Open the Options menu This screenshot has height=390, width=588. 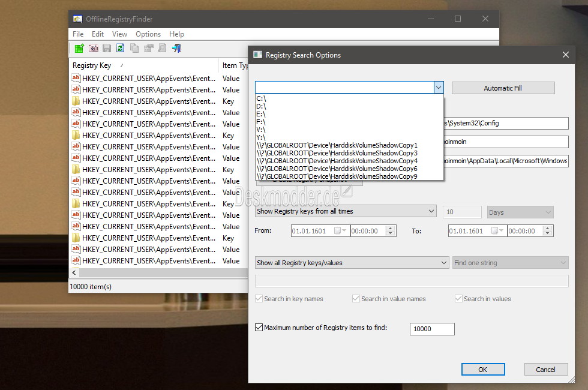[x=148, y=34]
